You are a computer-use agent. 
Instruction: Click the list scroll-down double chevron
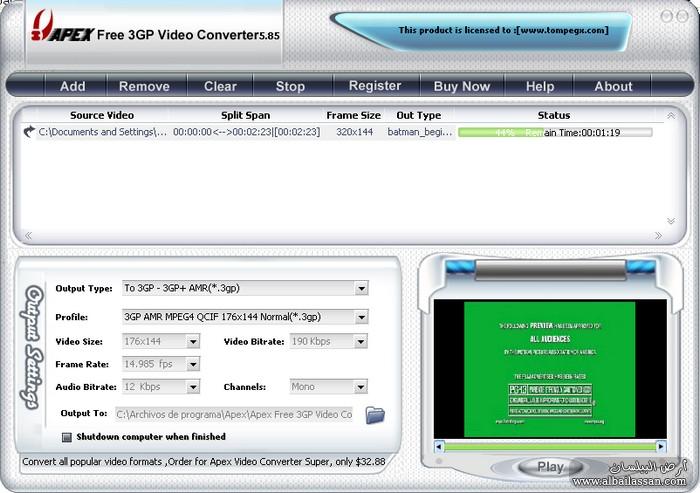[x=671, y=221]
